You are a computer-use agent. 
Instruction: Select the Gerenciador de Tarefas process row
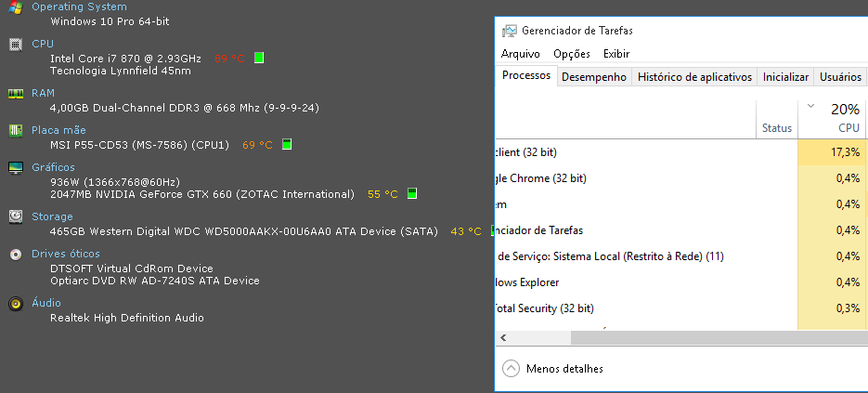pos(680,230)
